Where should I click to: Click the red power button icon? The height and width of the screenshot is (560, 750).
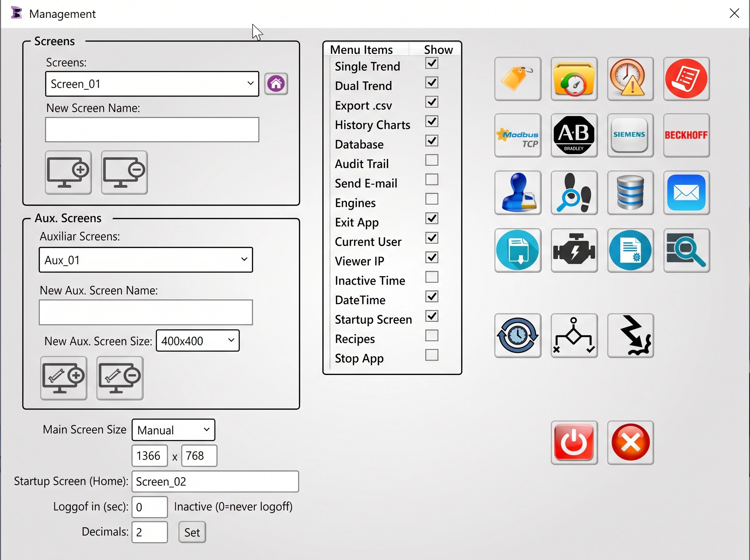point(574,443)
